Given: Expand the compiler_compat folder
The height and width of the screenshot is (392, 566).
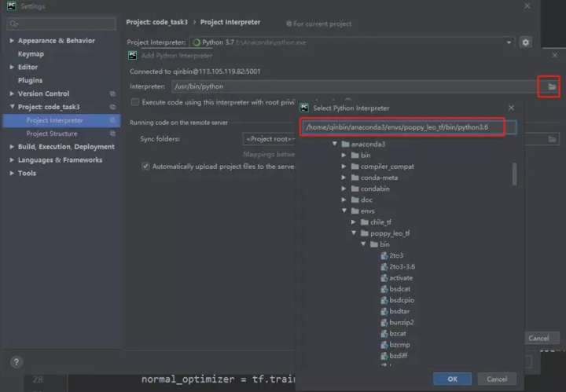Looking at the screenshot, I should [344, 167].
